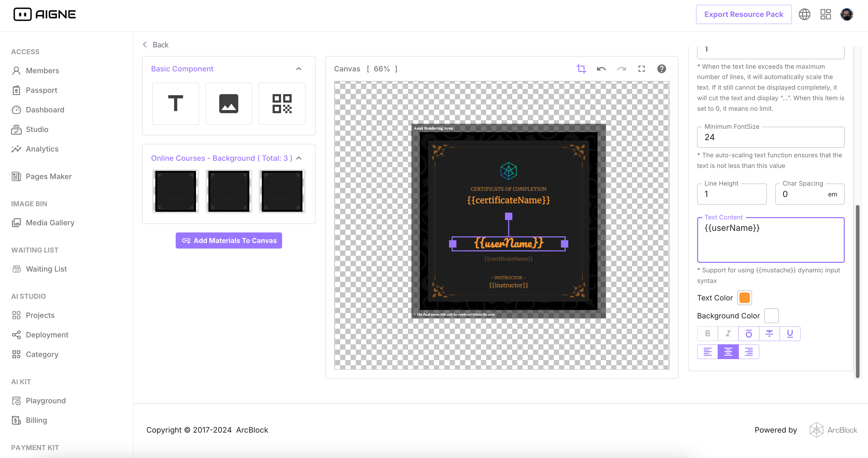Enter fullscreen canvas mode

coord(641,69)
